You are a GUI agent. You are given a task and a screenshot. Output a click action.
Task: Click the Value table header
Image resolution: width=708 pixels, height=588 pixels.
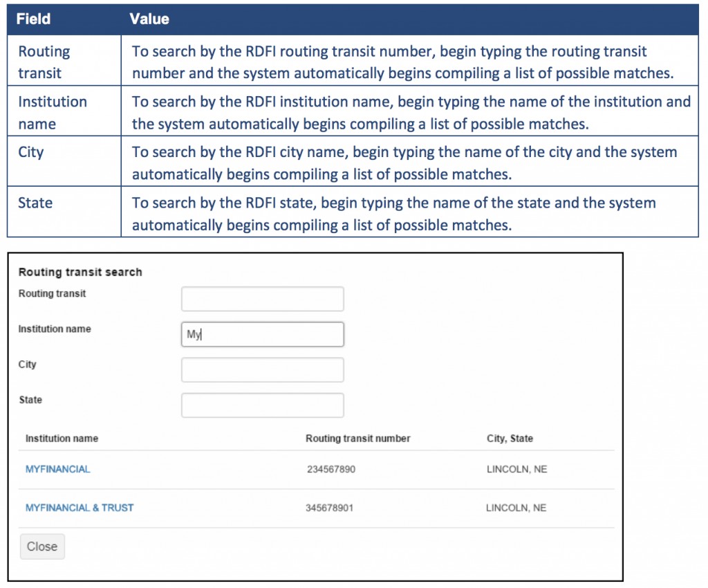point(149,19)
